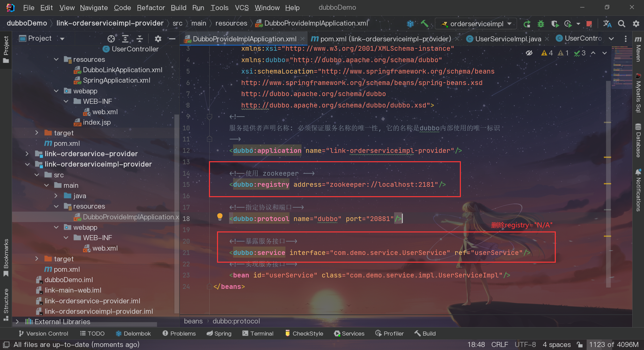Screen dimensions: 644x350
Task: Open Search Everywhere magnifier
Action: point(622,24)
